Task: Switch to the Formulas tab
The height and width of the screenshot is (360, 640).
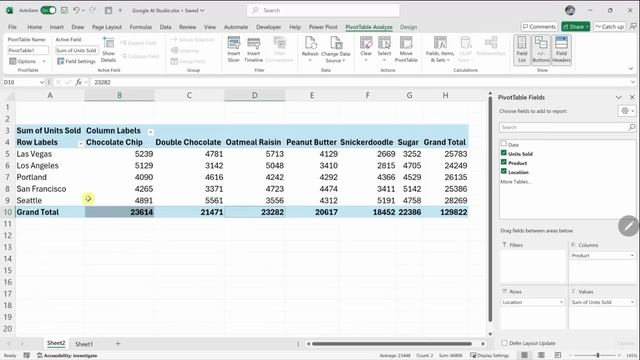Action: tap(140, 27)
